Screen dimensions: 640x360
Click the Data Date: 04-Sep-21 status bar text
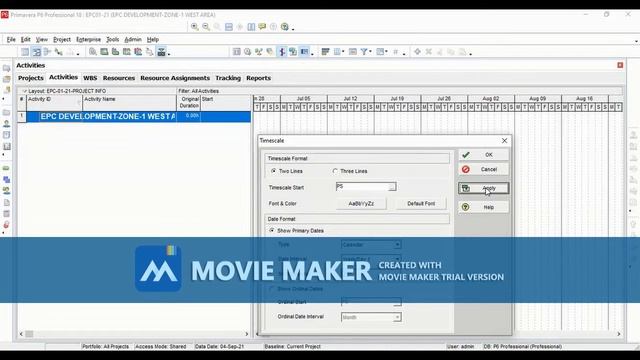click(219, 347)
